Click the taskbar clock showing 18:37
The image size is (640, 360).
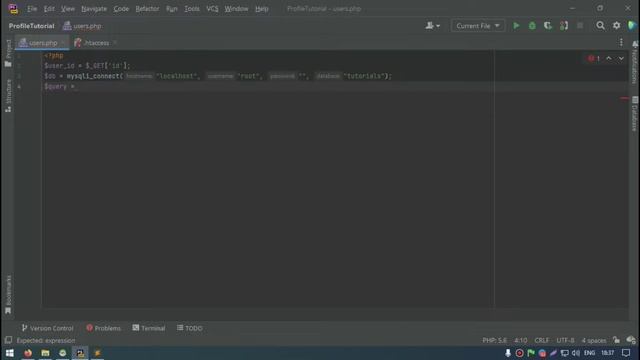point(607,353)
